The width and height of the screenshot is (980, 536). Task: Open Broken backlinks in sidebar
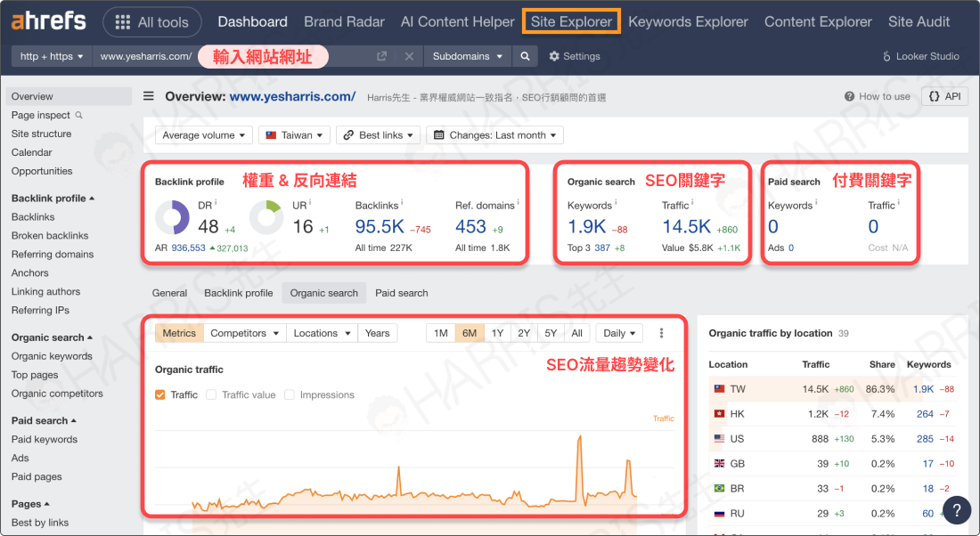click(x=50, y=236)
